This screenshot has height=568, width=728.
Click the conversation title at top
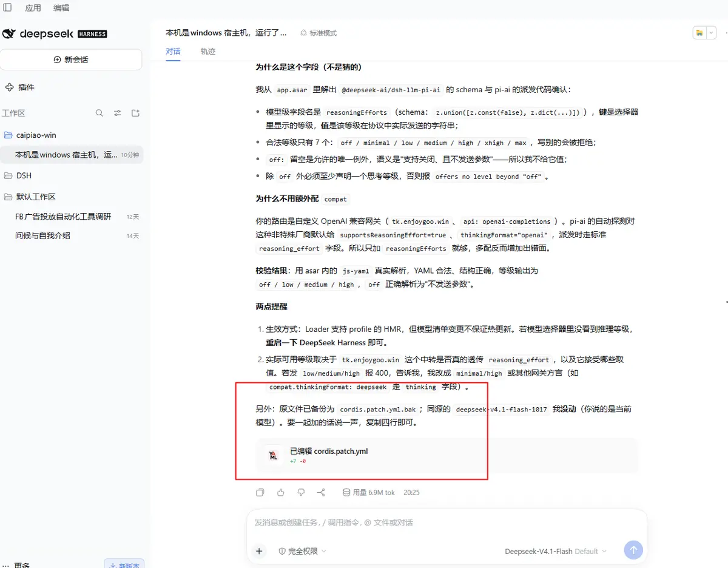coord(226,33)
